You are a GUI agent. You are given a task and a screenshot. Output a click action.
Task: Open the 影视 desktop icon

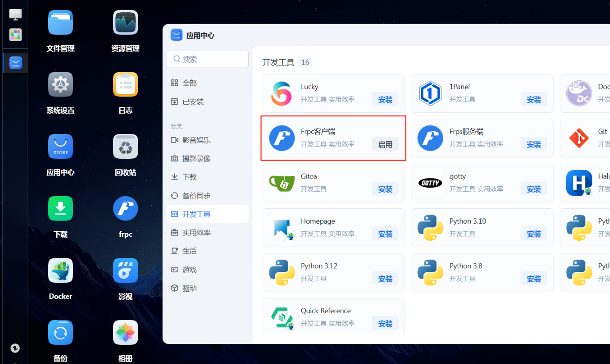(x=125, y=270)
